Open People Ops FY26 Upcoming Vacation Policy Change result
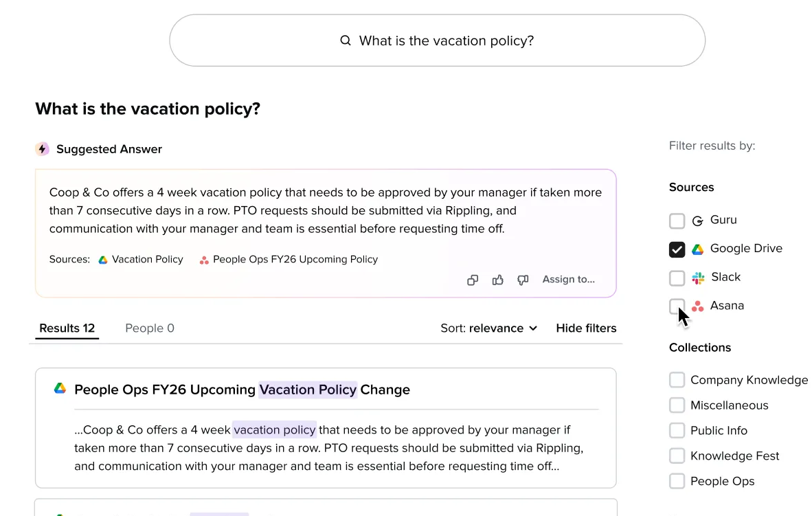The image size is (812, 516). click(242, 390)
